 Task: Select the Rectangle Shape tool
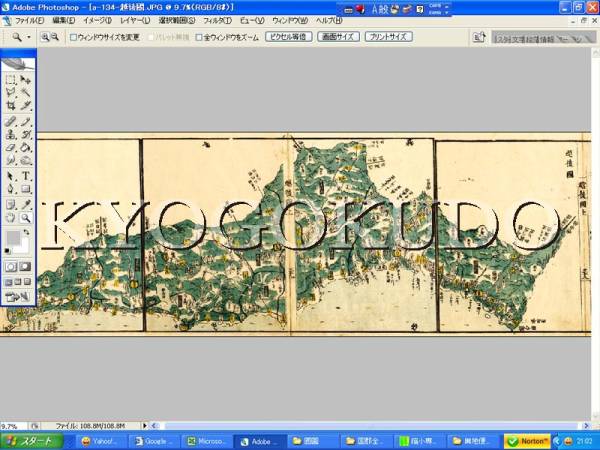click(x=25, y=189)
